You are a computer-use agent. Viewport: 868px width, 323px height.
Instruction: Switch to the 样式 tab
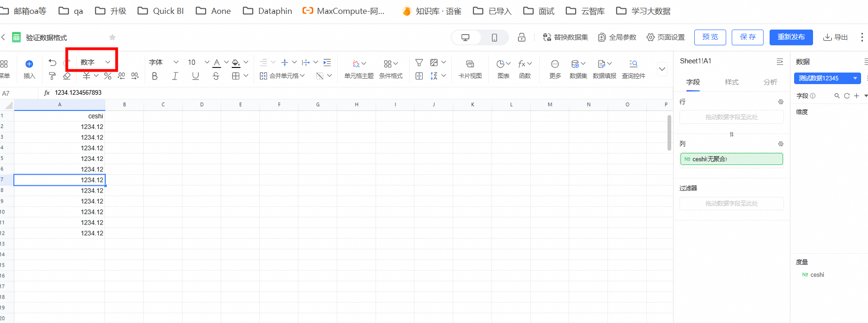[731, 82]
